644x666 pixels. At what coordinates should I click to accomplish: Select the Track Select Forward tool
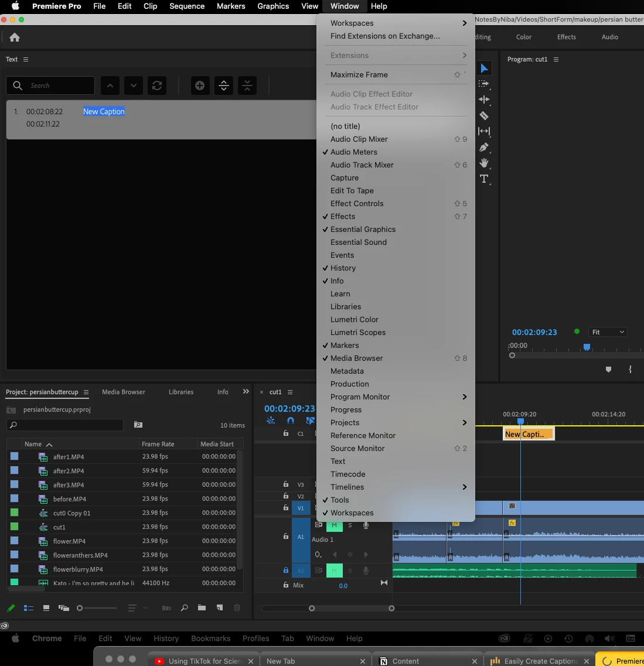point(484,84)
